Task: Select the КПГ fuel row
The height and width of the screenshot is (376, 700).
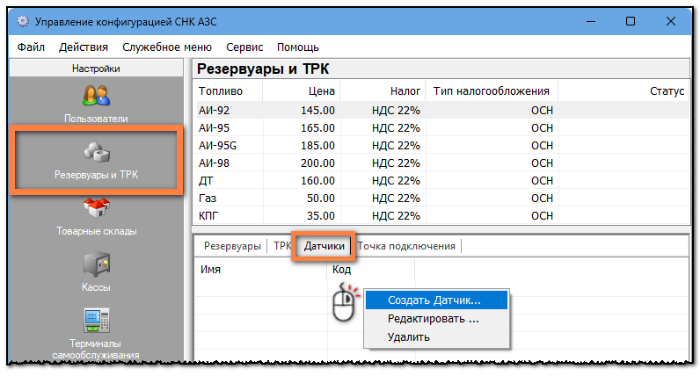Action: [442, 216]
